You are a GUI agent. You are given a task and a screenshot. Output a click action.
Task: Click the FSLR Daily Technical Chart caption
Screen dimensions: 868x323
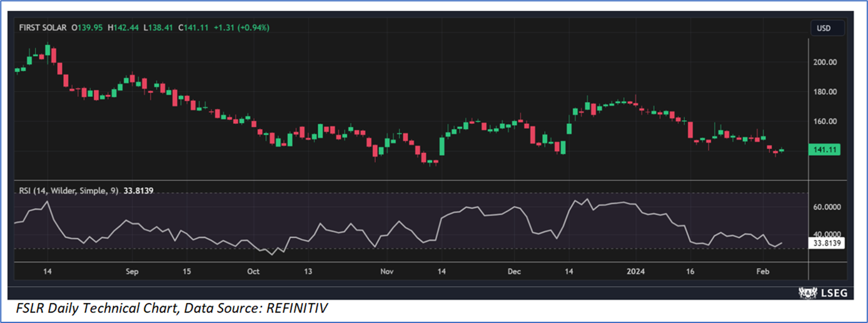pos(171,308)
